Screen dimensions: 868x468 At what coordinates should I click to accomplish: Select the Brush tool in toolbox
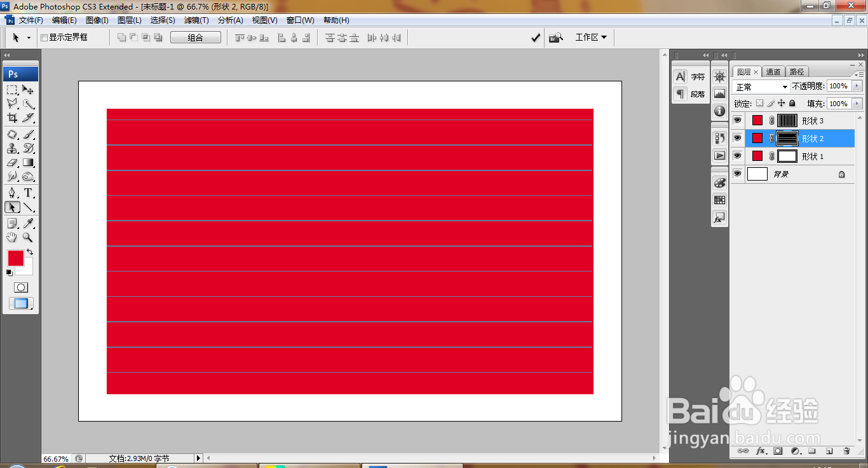coord(29,135)
